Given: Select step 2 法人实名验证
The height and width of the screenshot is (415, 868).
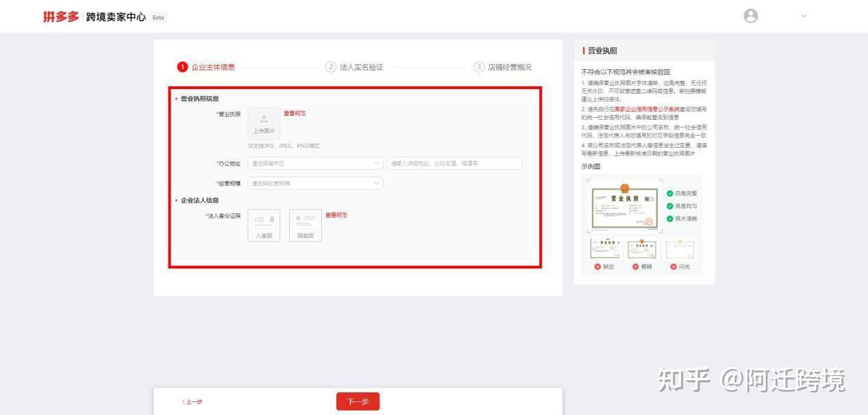Looking at the screenshot, I should tap(355, 67).
